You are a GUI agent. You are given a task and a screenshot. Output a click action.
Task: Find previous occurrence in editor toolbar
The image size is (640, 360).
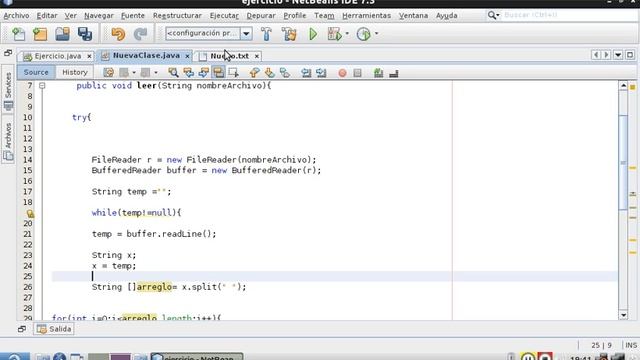(x=188, y=73)
